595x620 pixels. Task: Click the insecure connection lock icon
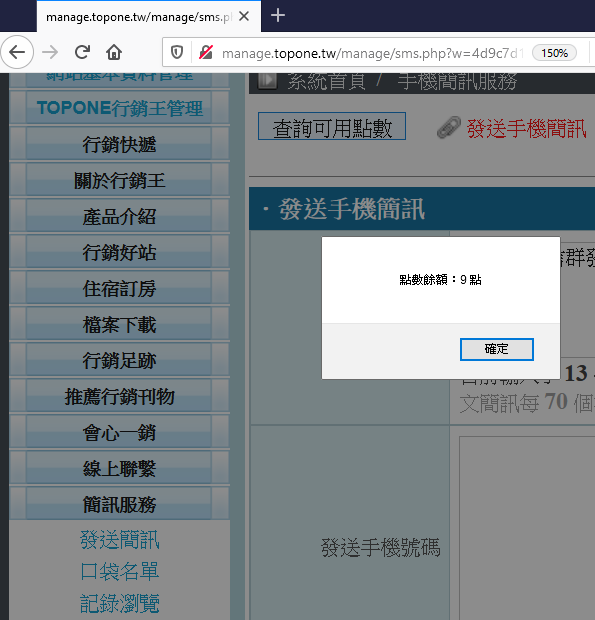(206, 52)
